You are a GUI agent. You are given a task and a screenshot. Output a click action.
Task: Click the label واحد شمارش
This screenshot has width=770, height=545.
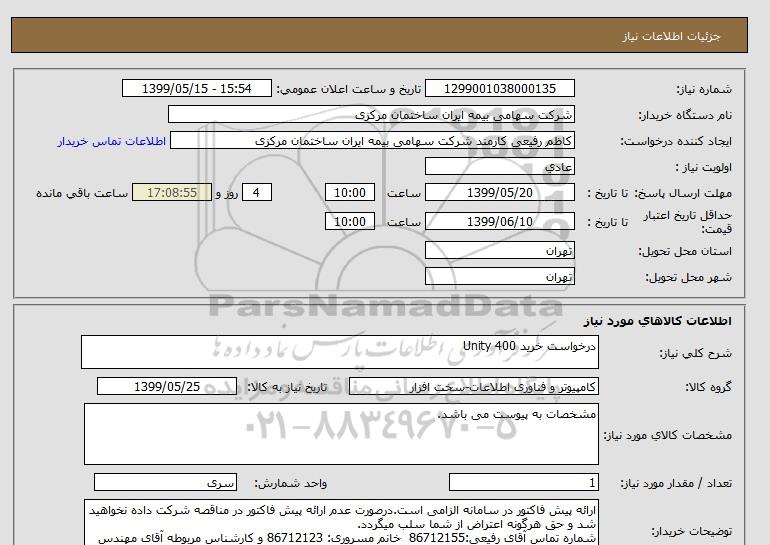coord(290,484)
